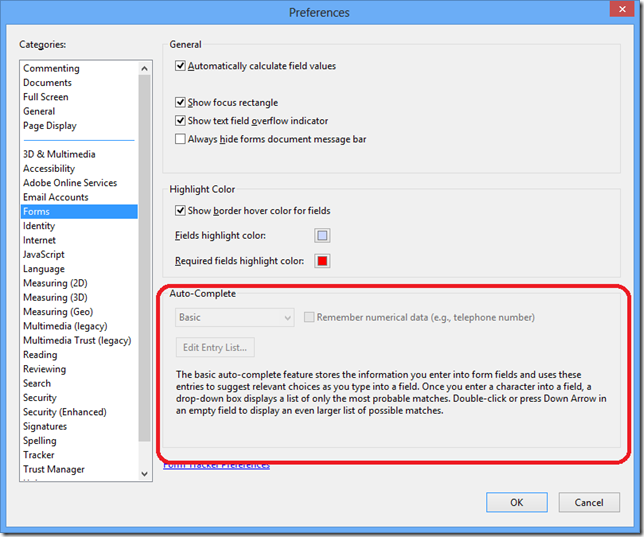Expand the Auto-Complete Basic dropdown

(x=234, y=317)
